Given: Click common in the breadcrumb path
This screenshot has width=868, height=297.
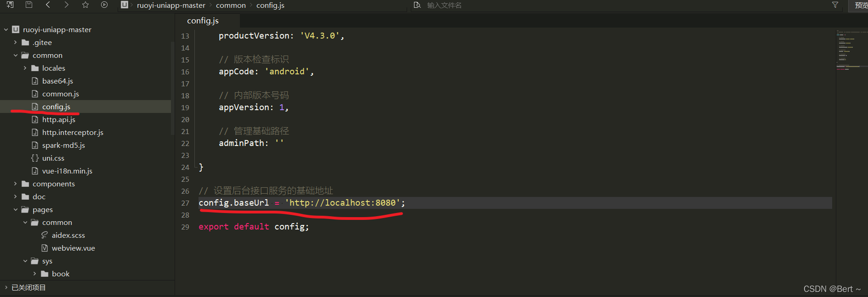Looking at the screenshot, I should coord(231,5).
